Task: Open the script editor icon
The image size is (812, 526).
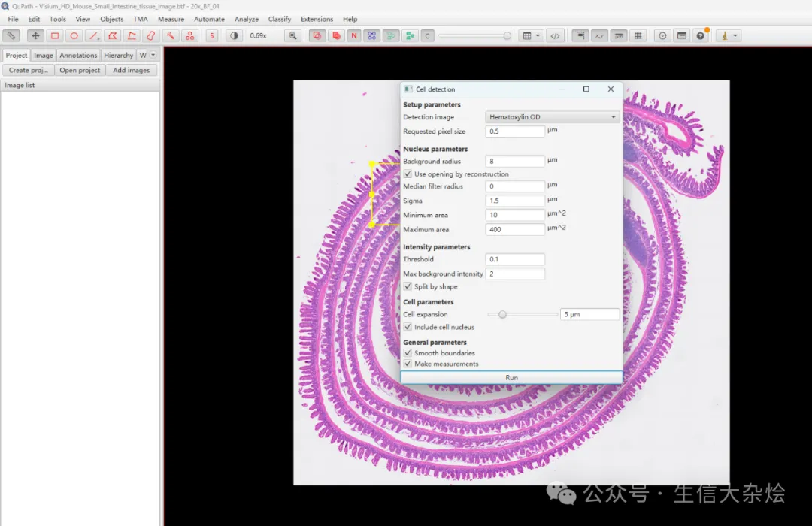Action: click(555, 36)
